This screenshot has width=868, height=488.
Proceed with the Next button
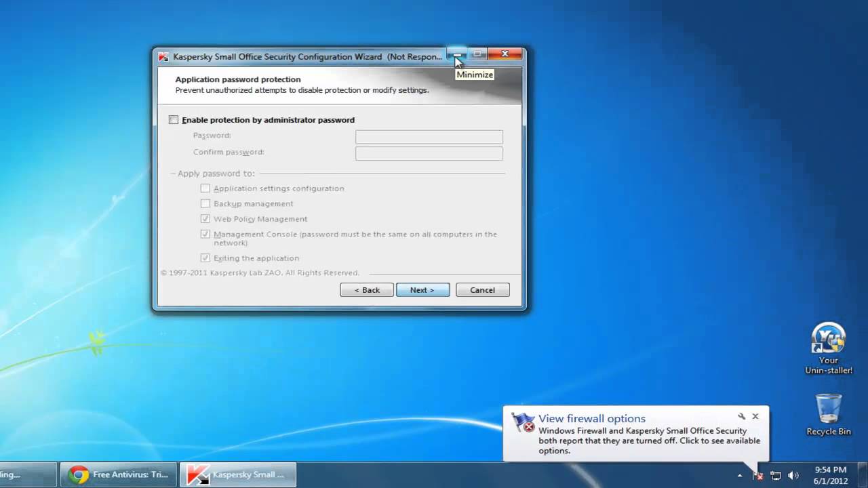tap(423, 290)
